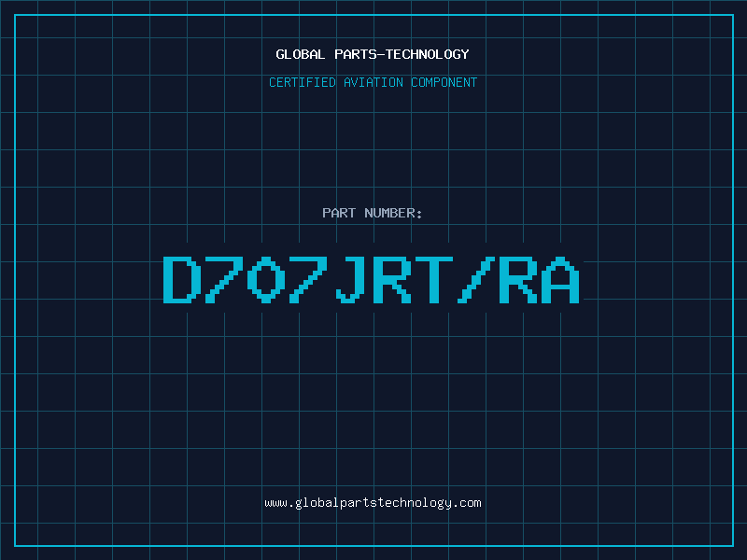Screen dimensions: 747x560
Task: Select the part number D707JRT/RA
Action: [372, 280]
